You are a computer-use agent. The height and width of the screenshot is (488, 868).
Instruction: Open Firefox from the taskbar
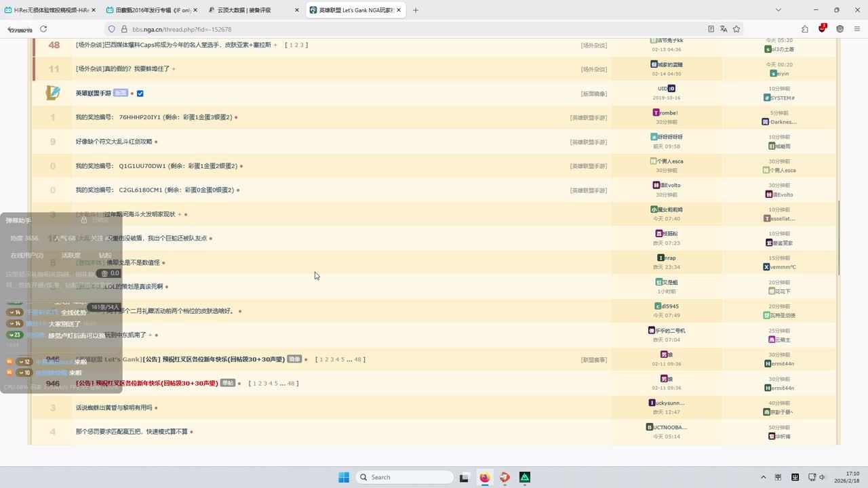(x=484, y=477)
